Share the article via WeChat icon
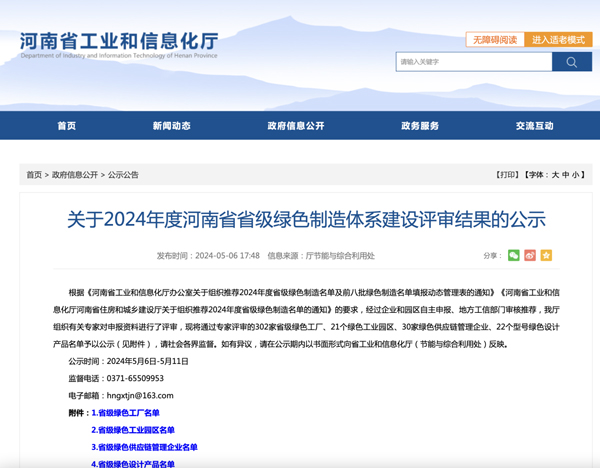 pyautogui.click(x=514, y=256)
